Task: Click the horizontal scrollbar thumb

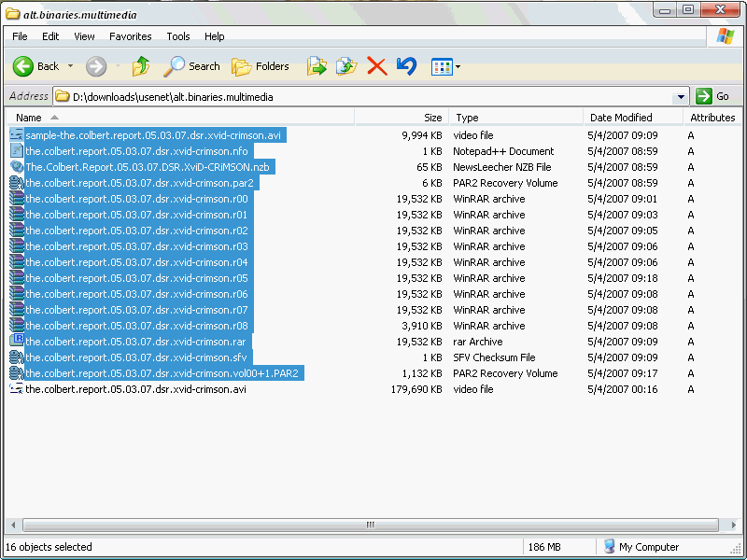Action: (370, 525)
